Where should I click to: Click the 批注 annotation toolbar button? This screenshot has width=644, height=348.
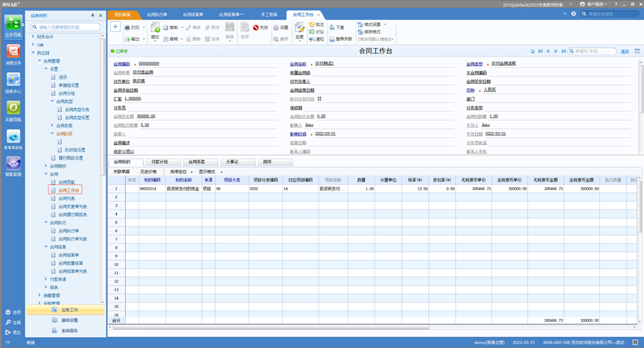316,25
